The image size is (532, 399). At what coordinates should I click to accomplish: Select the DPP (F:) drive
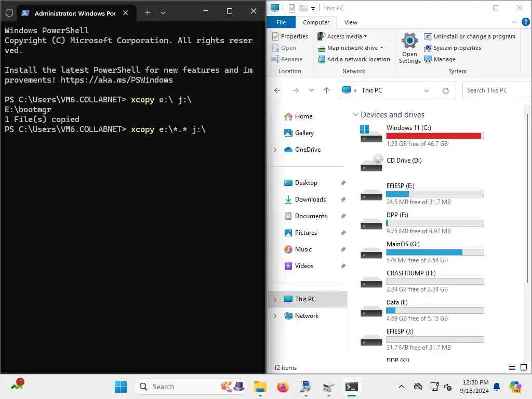coord(422,222)
